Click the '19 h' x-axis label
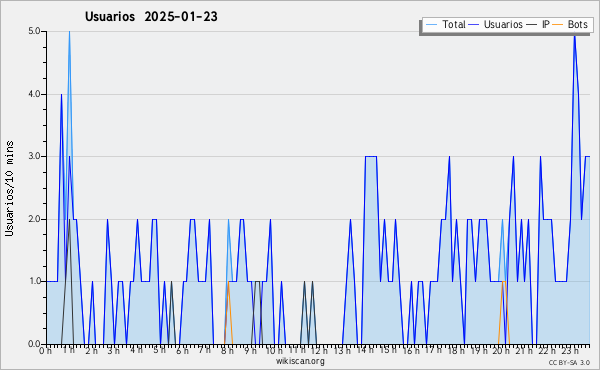The image size is (600, 370). coord(479,351)
